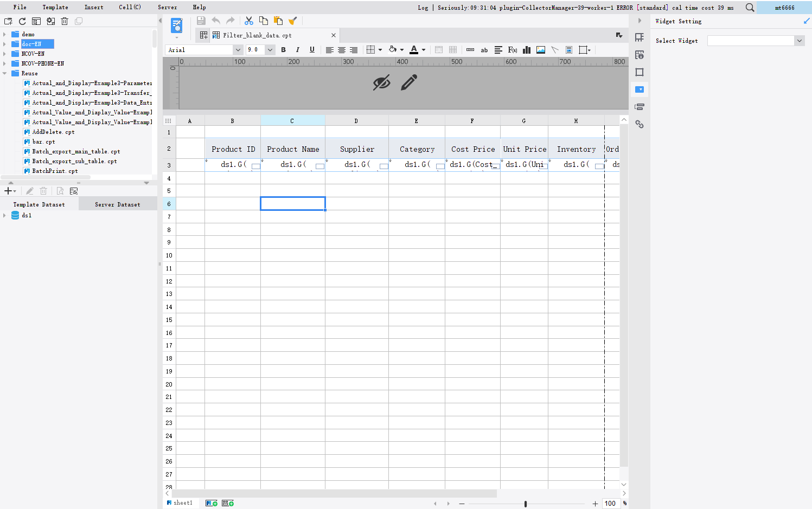Screen dimensions: 812x509
Task: Activate the format painter tool
Action: pyautogui.click(x=293, y=20)
